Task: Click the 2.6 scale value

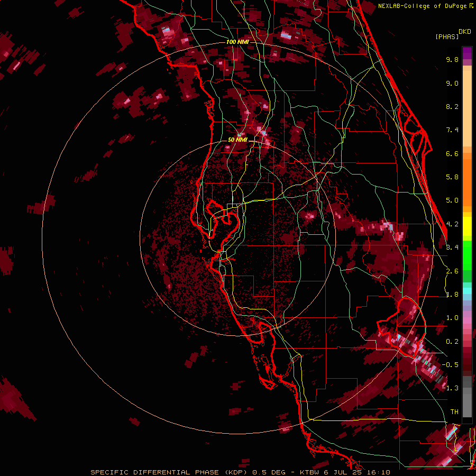Action: coord(452,271)
